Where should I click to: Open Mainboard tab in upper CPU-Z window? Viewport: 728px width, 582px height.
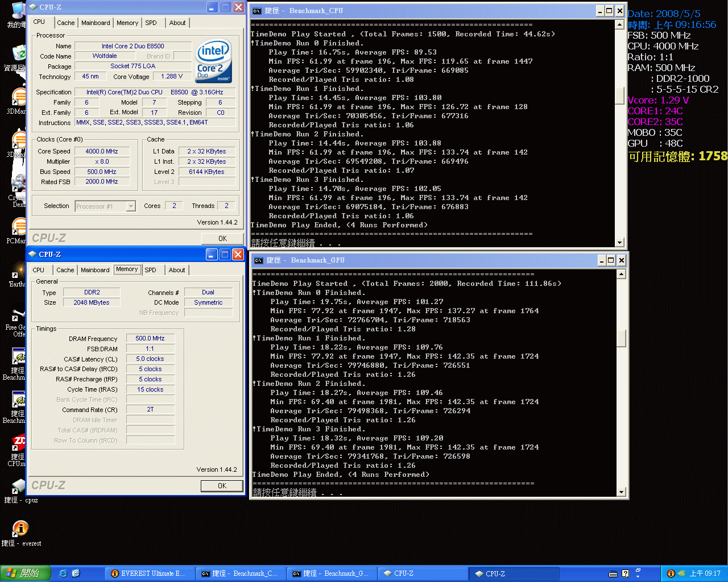click(96, 23)
